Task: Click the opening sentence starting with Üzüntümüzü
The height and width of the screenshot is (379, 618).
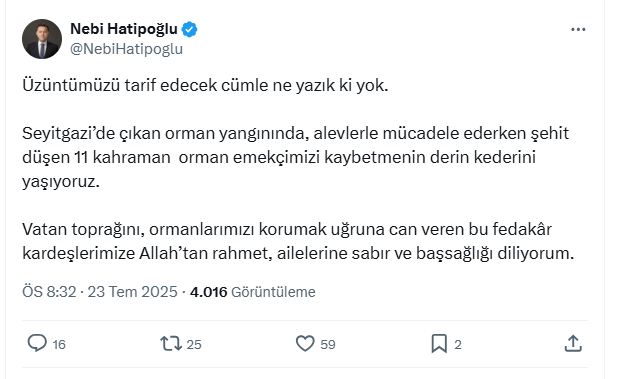Action: click(x=205, y=85)
